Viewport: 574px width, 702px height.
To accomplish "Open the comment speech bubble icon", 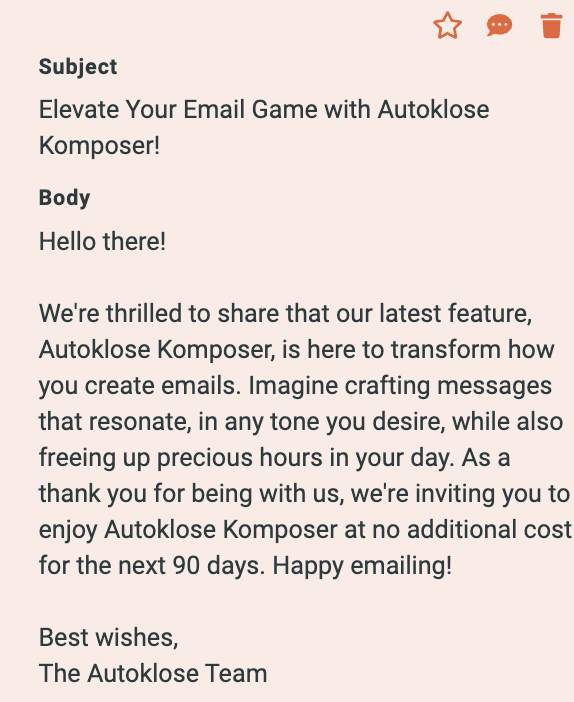I will pyautogui.click(x=499, y=26).
